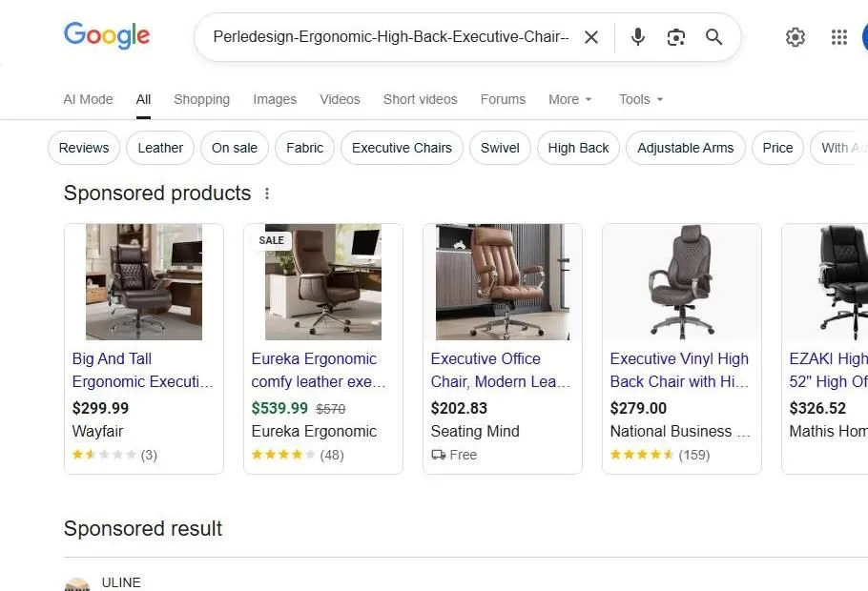Enable the Leather filter chip
This screenshot has height=591, width=868.
[x=159, y=148]
